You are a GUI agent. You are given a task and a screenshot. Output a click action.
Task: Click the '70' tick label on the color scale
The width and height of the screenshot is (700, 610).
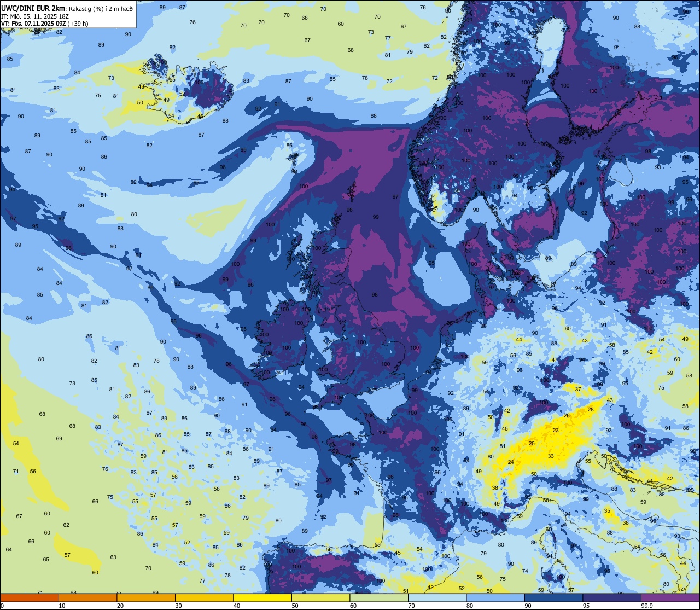pyautogui.click(x=411, y=606)
